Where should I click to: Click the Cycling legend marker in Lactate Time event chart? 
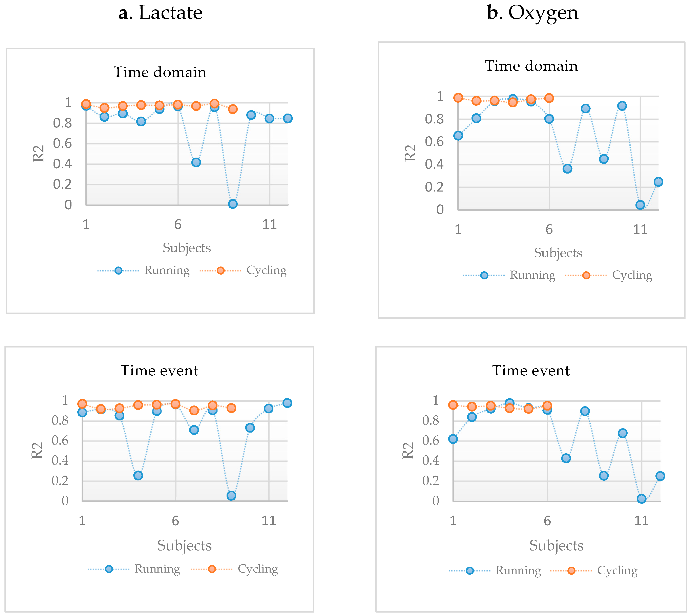[212, 569]
